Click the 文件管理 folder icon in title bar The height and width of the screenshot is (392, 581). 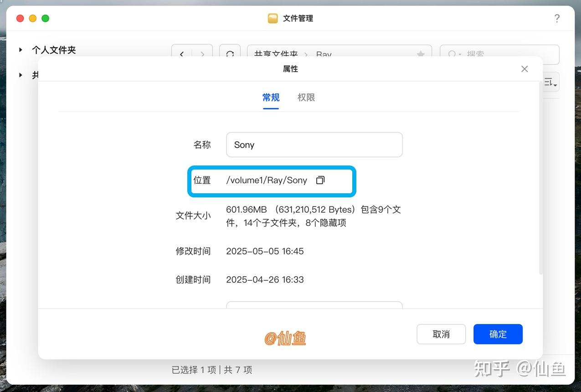tap(273, 18)
